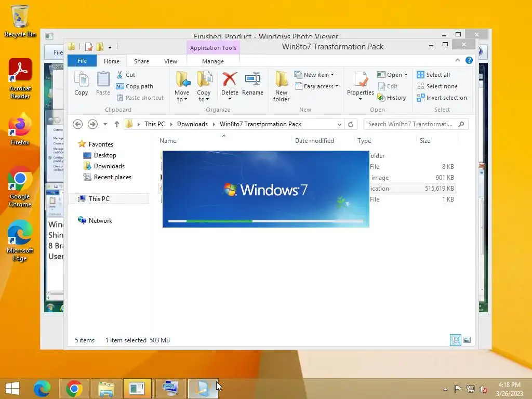Click the Search Win8to7 Transformation box
532x399 pixels.
(416, 124)
